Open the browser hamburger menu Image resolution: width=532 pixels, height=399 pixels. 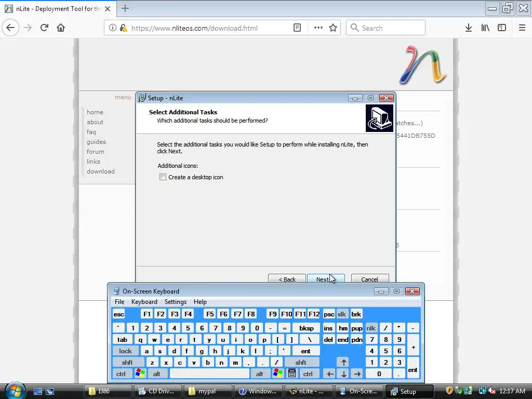point(522,28)
